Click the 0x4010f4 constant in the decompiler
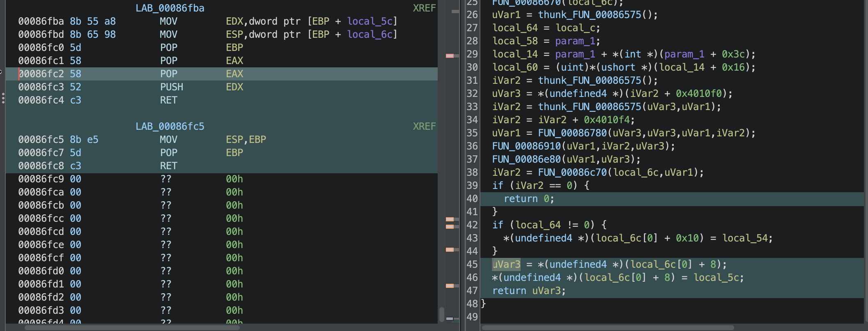This screenshot has width=868, height=331. (607, 120)
